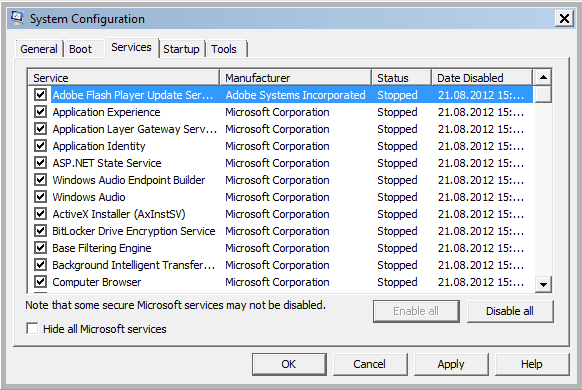Enable Hide all Microsoft services checkbox
The height and width of the screenshot is (390, 582).
point(32,328)
